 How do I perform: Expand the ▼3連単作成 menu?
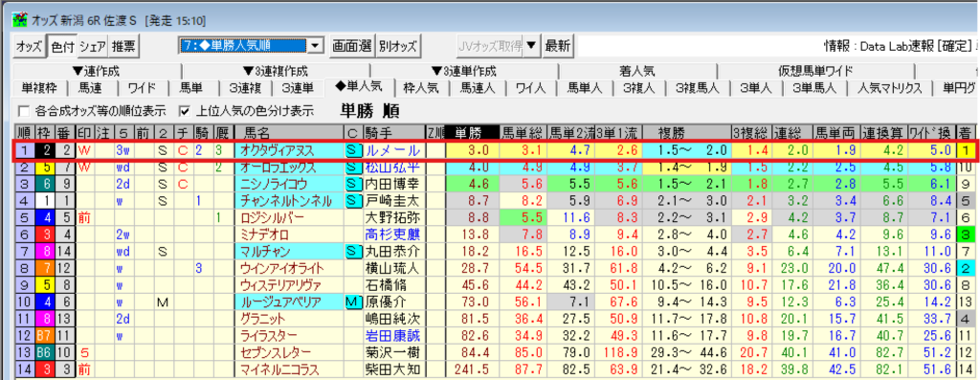tap(464, 71)
